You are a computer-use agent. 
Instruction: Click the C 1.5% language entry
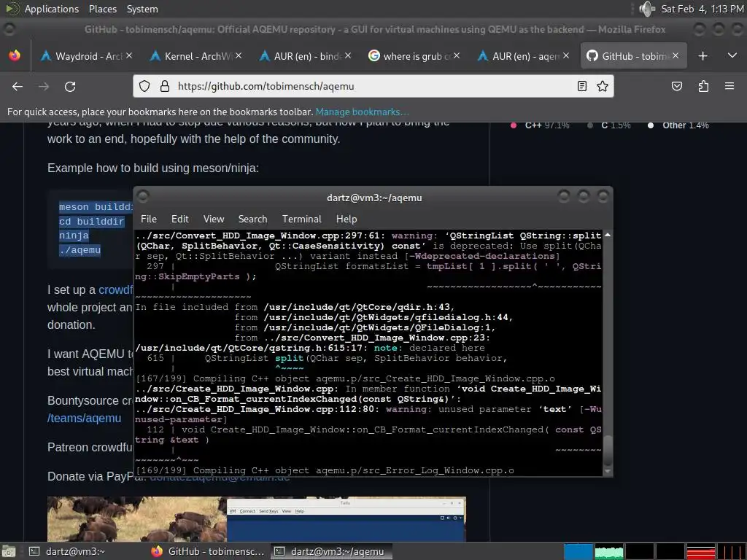point(609,125)
